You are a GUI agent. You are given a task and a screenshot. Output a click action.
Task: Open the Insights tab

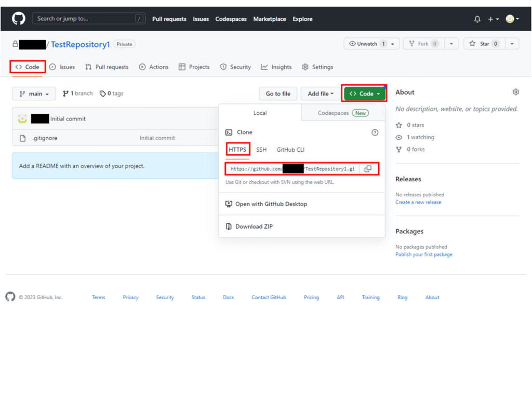point(276,67)
